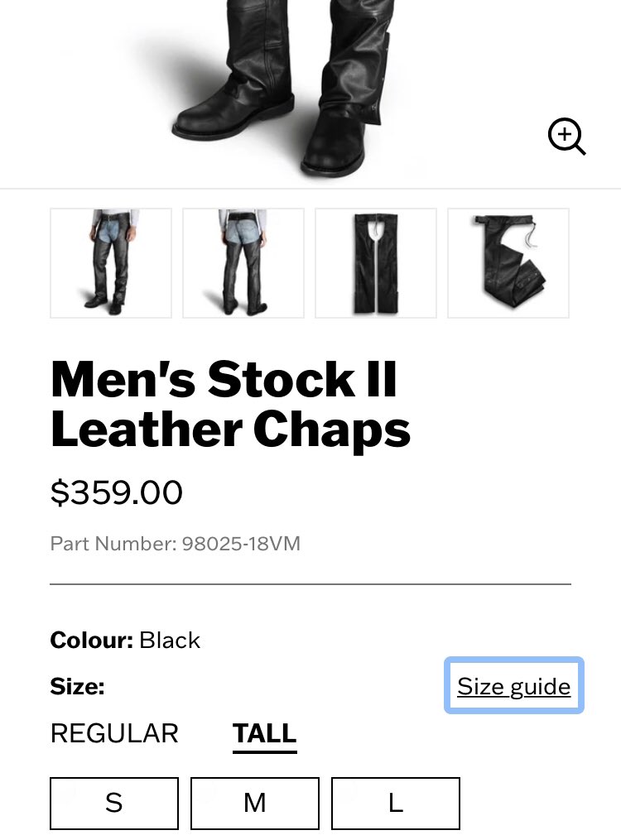
Task: Click the Size: label
Action: pyautogui.click(x=77, y=686)
